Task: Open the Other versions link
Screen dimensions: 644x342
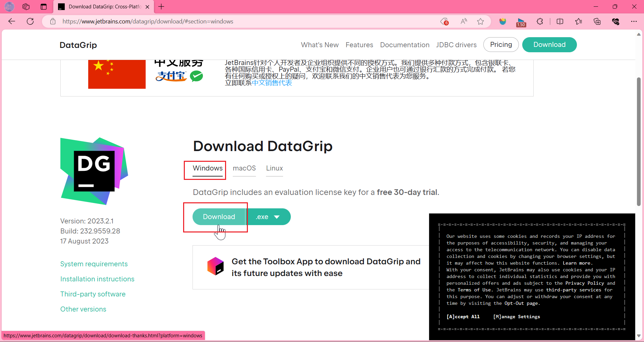Action: tap(83, 309)
